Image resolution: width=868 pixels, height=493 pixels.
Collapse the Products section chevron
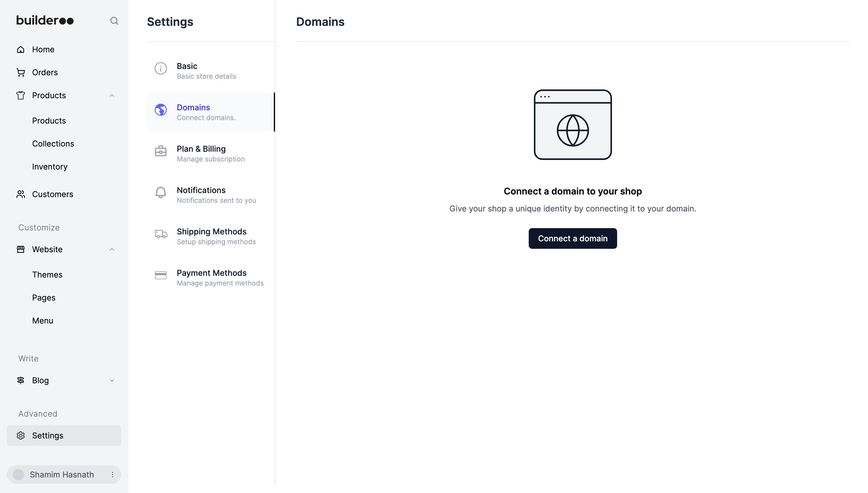click(x=112, y=95)
